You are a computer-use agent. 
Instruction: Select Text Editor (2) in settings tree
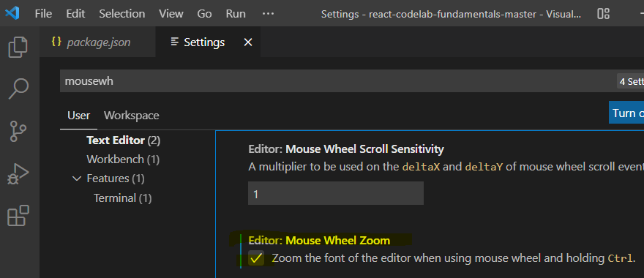tap(123, 140)
